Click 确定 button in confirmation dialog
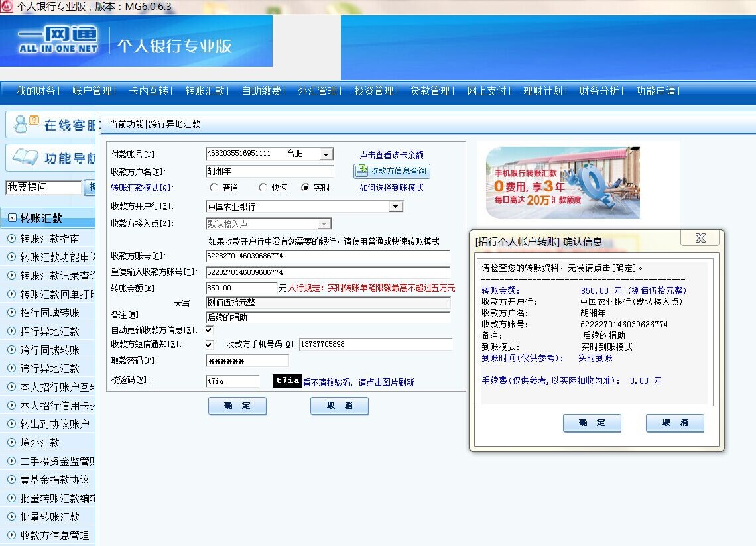 point(592,423)
